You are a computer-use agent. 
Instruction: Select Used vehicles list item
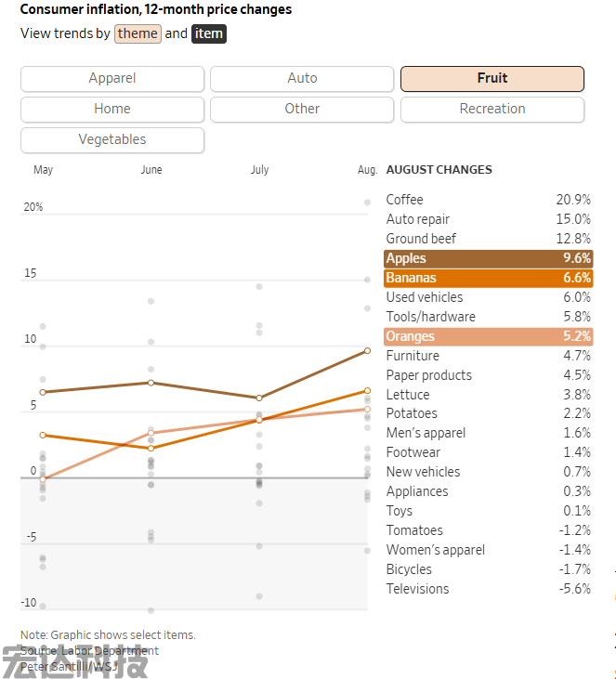(x=488, y=297)
